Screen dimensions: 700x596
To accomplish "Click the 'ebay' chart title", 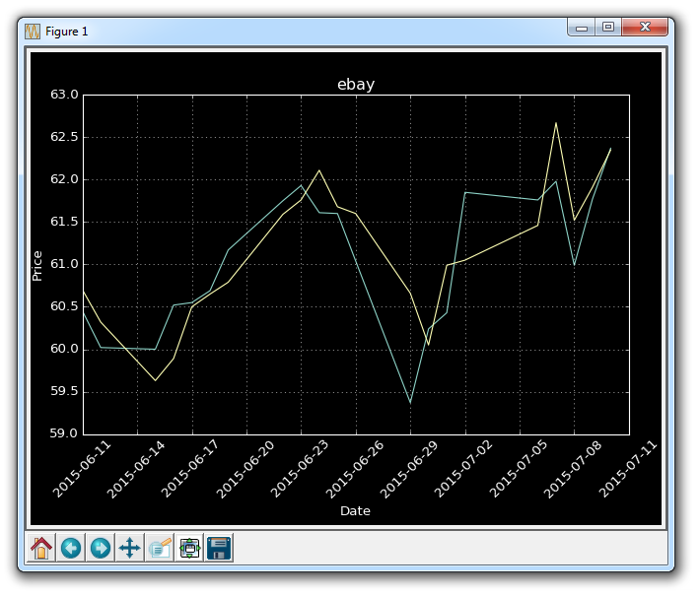I will tap(356, 85).
